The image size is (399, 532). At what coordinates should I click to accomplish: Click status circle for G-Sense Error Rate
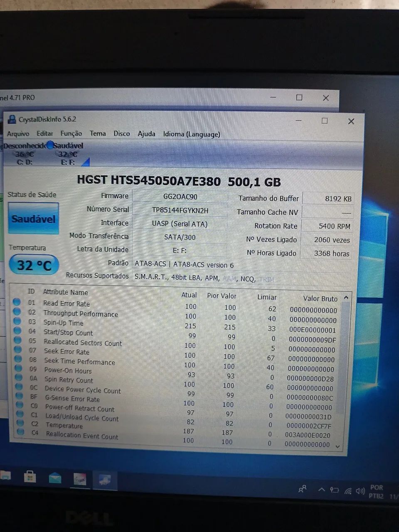tap(20, 395)
